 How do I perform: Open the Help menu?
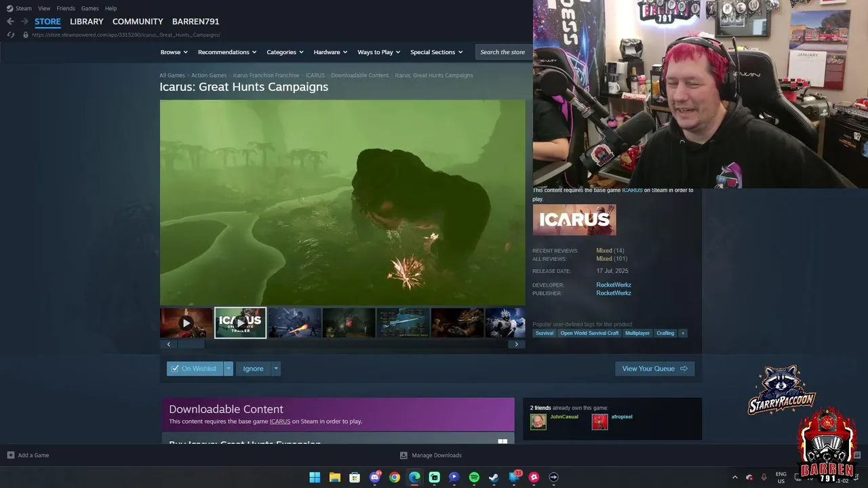[x=111, y=8]
